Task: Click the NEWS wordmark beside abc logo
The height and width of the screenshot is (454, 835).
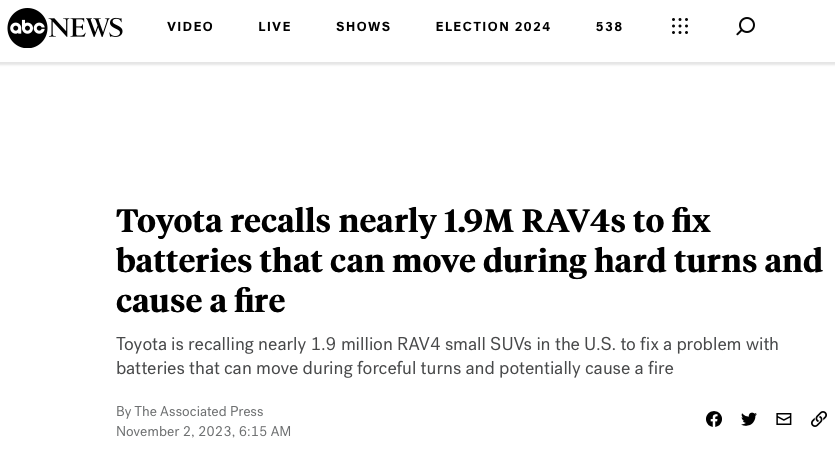Action: [86, 28]
